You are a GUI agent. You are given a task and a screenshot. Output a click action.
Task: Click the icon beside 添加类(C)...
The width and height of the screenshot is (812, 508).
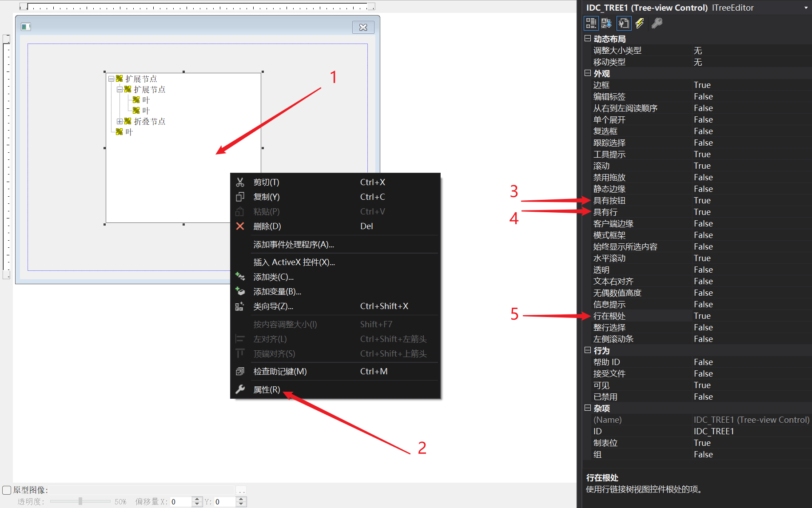tap(240, 277)
